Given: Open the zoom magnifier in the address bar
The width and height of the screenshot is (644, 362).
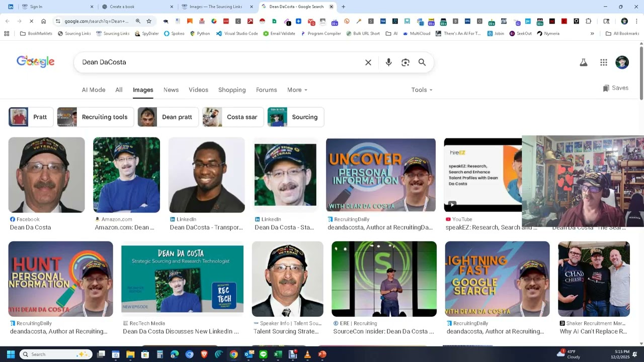Looking at the screenshot, I should 138,21.
